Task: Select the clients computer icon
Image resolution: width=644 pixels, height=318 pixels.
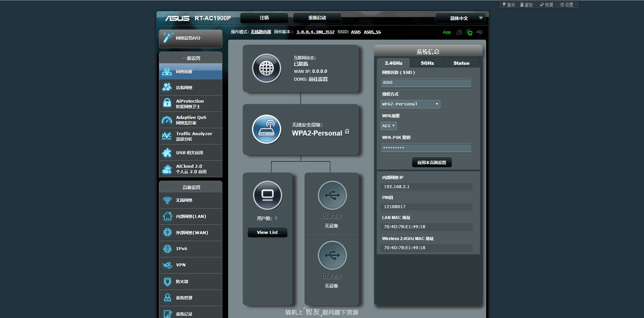Action: click(x=268, y=195)
